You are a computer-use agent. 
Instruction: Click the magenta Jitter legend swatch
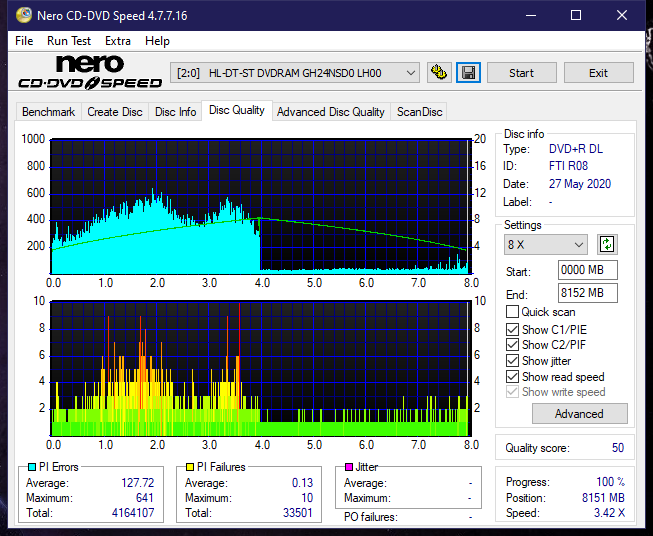tap(349, 467)
